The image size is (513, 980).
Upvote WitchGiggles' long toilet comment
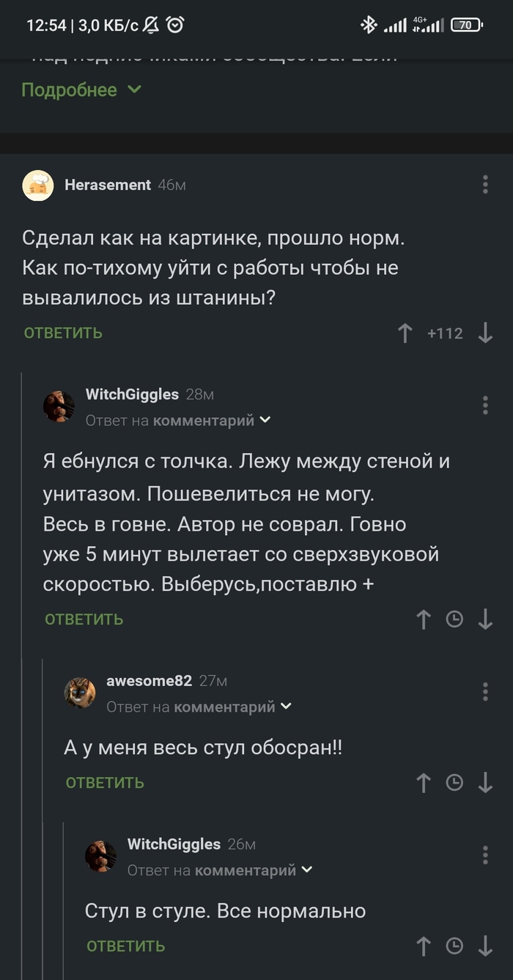[x=424, y=619]
